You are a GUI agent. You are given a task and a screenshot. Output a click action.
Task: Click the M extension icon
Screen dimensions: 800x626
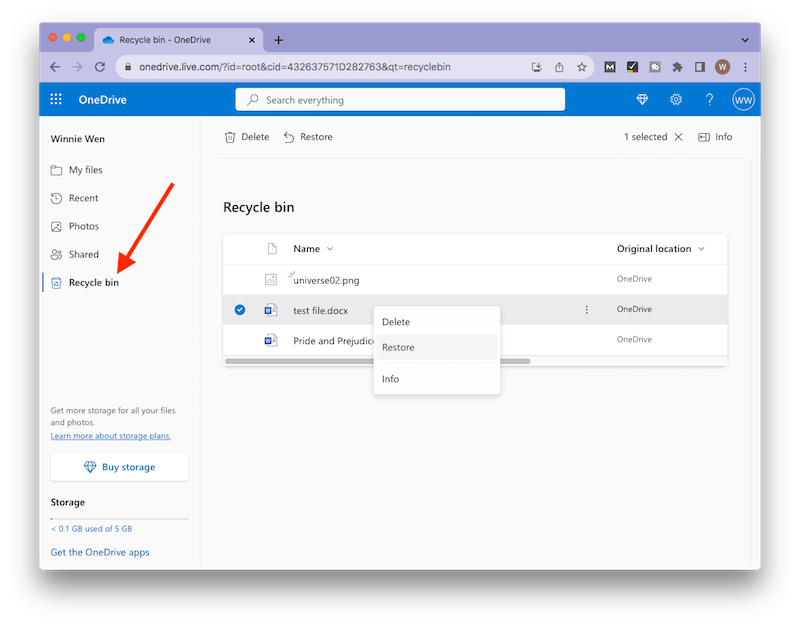[x=610, y=67]
